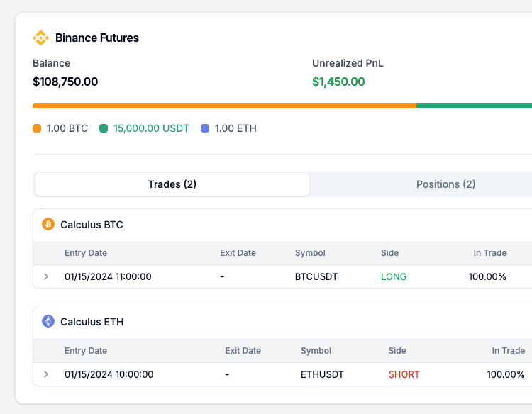
Task: Expand the ETHUSDT trade row chevron
Action: click(x=46, y=374)
